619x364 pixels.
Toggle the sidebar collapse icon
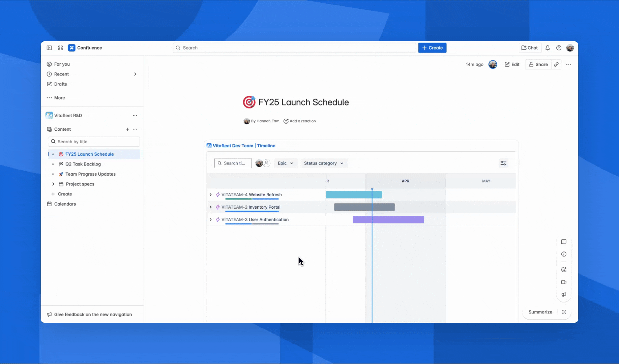49,48
